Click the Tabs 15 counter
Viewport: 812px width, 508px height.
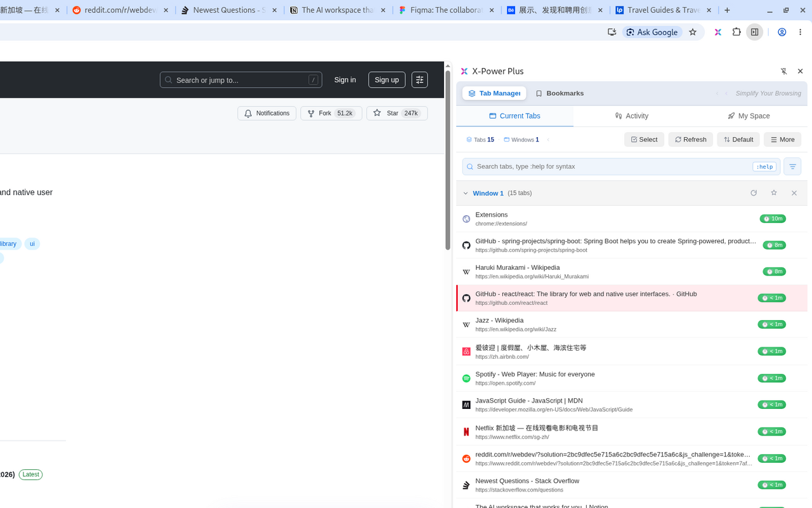[480, 140]
